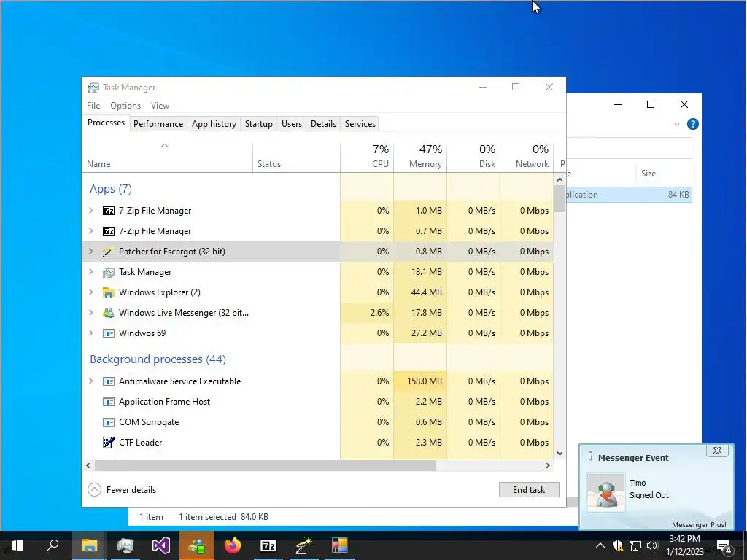The image size is (747, 560).
Task: Sort processes by Memory column
Action: [x=420, y=157]
